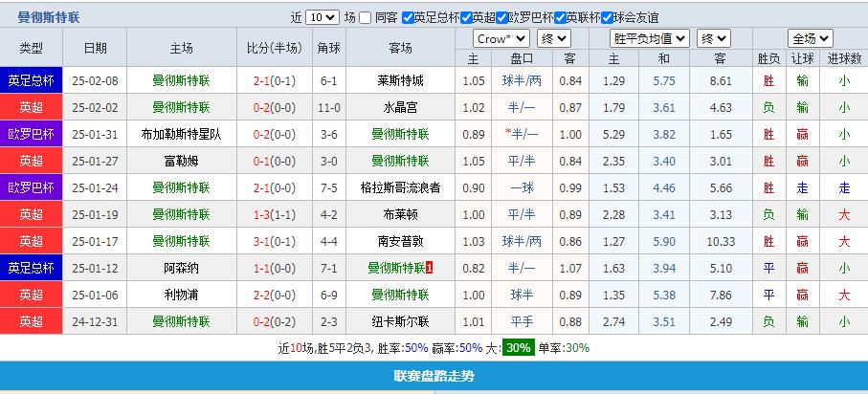The height and width of the screenshot is (394, 868).
Task: Open the 莱斯特城 team link
Action: point(400,81)
